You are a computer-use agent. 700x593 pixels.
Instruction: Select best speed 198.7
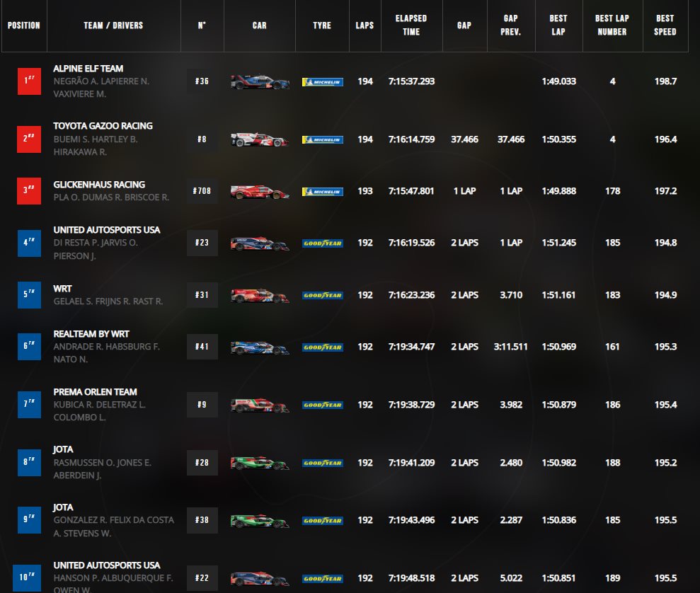click(x=665, y=81)
